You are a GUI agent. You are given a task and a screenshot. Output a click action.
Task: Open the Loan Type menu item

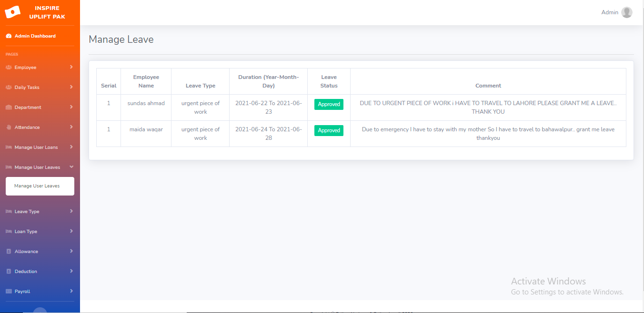click(x=26, y=232)
